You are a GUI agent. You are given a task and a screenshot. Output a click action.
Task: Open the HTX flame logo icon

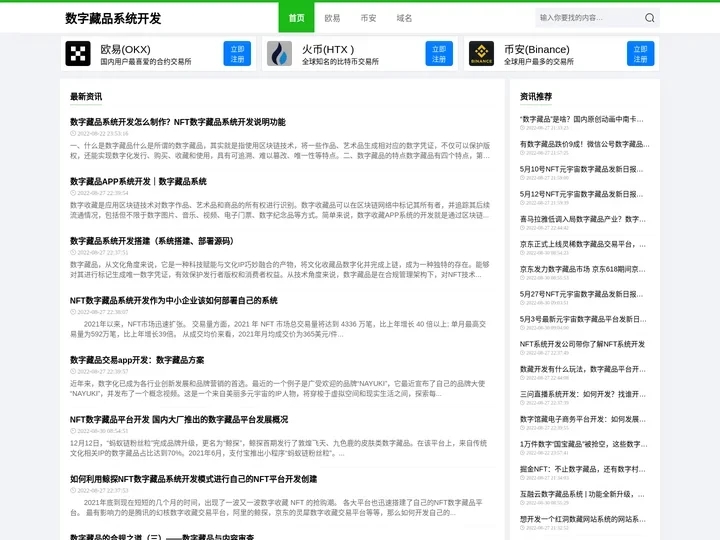tap(280, 54)
